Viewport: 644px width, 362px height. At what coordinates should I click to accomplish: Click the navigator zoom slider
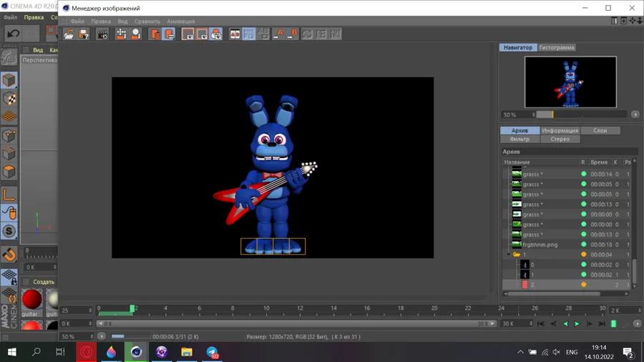point(581,114)
